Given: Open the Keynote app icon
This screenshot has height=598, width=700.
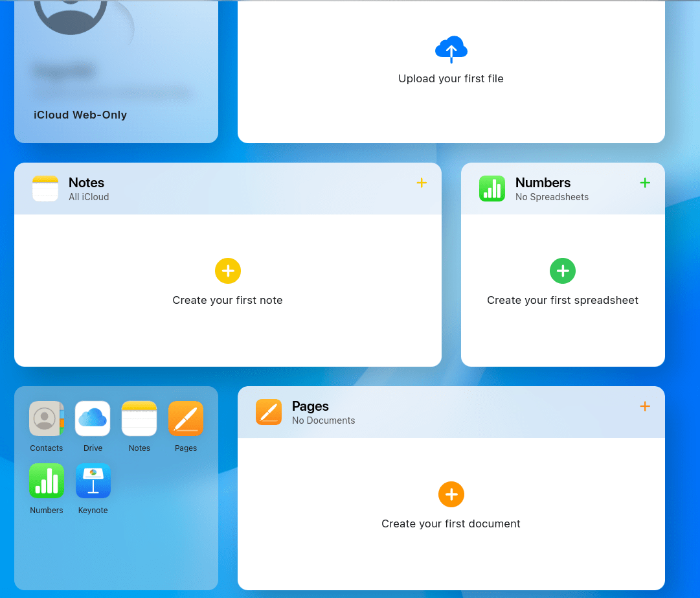Looking at the screenshot, I should click(93, 481).
